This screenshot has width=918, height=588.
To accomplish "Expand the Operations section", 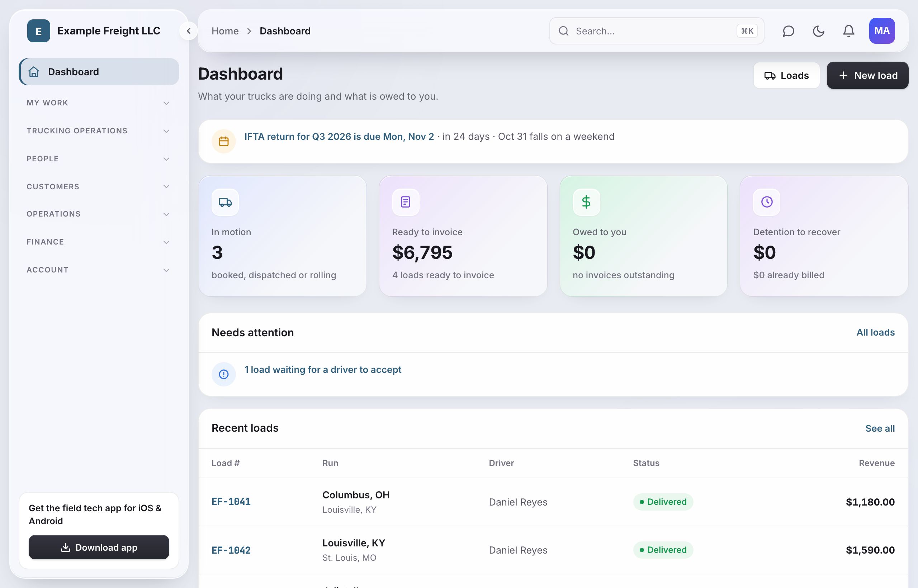I will click(99, 214).
